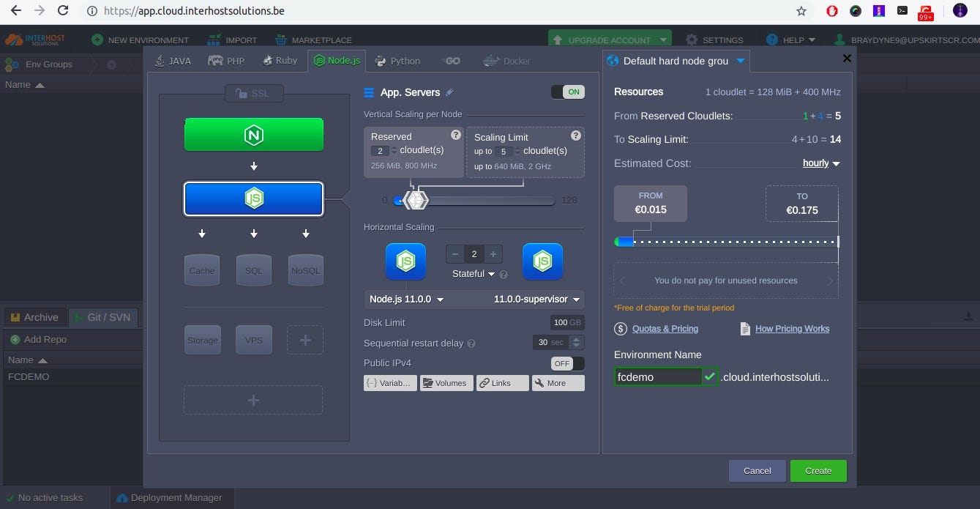
Task: Open the Default hard node group dropdown
Action: click(741, 61)
